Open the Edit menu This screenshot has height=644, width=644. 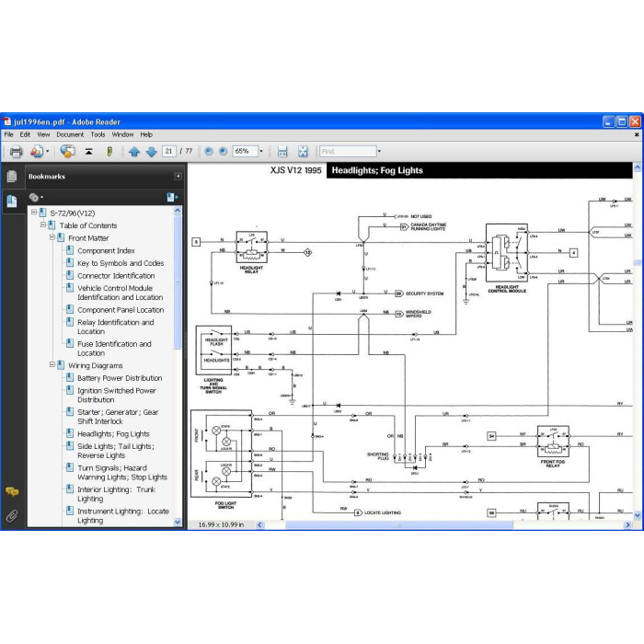pyautogui.click(x=25, y=134)
